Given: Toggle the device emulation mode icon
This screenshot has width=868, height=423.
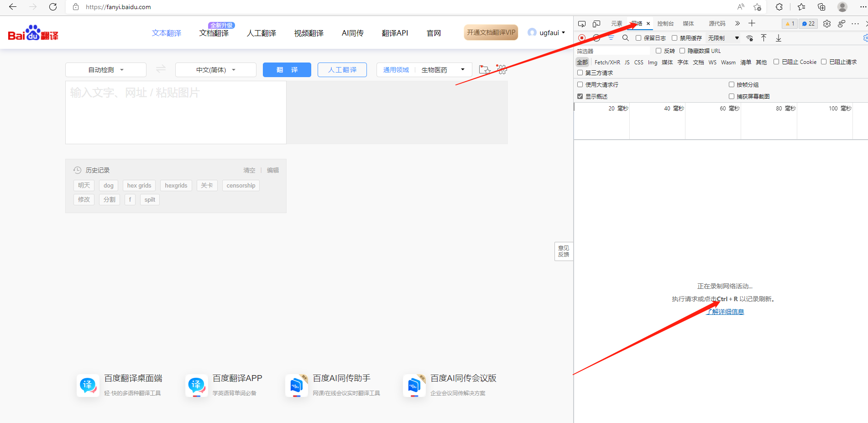Looking at the screenshot, I should [596, 24].
